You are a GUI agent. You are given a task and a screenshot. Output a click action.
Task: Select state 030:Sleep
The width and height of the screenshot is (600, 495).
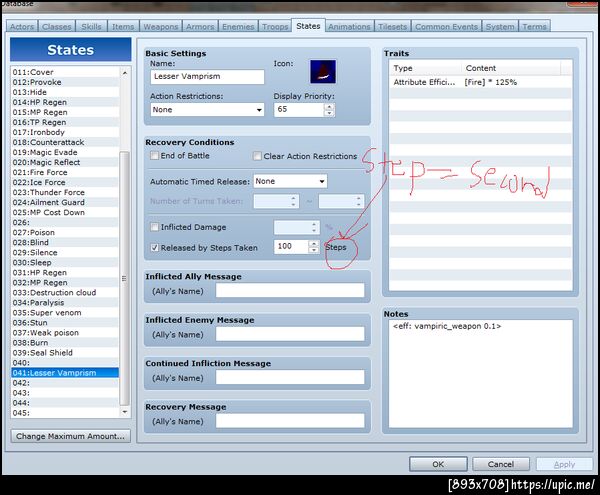pos(65,262)
